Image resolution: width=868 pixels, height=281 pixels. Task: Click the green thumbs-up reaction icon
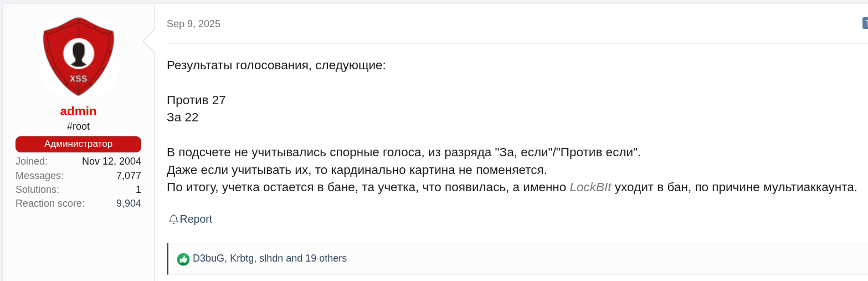183,259
